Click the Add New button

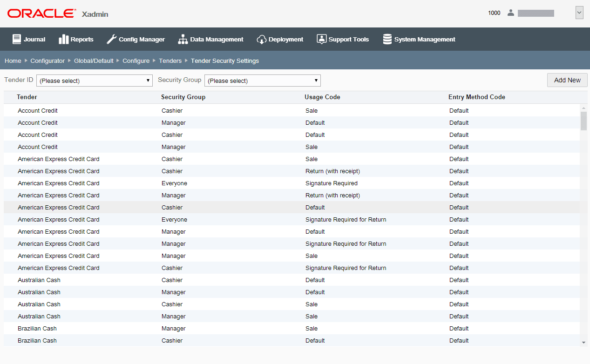coord(567,80)
